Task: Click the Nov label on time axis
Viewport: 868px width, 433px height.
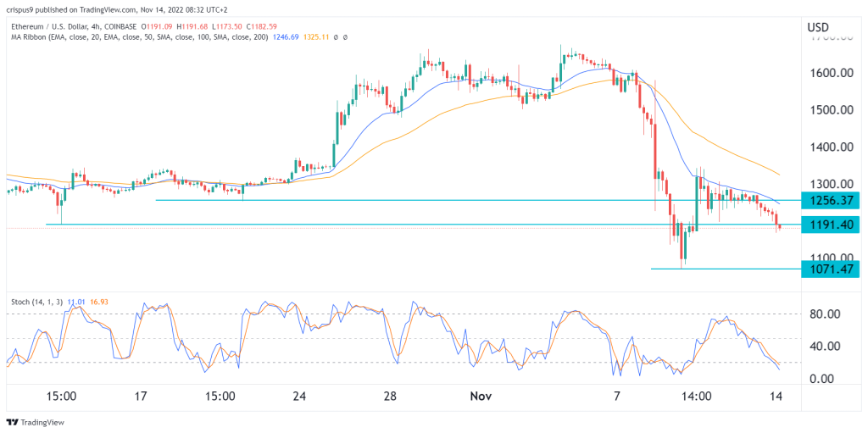Action: click(480, 397)
